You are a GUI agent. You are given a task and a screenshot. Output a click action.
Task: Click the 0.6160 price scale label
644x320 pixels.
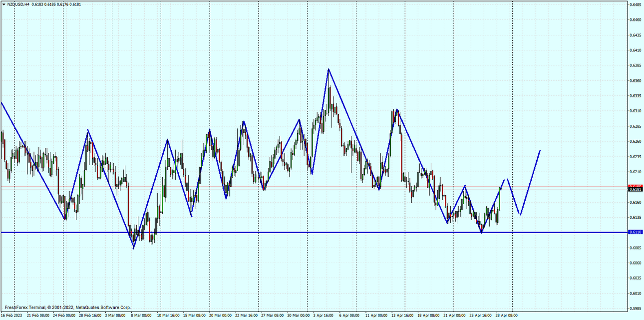tap(635, 202)
